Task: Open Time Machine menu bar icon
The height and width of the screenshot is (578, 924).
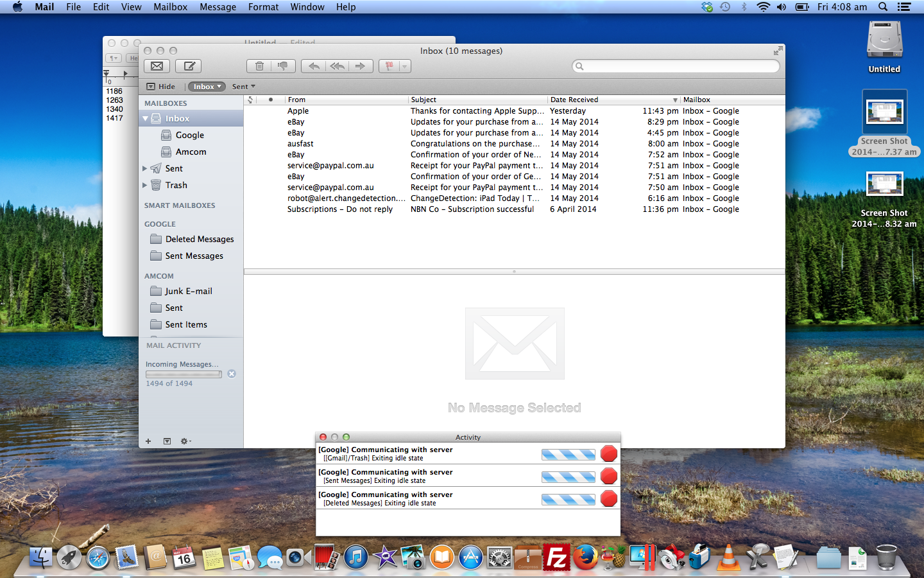Action: click(725, 7)
